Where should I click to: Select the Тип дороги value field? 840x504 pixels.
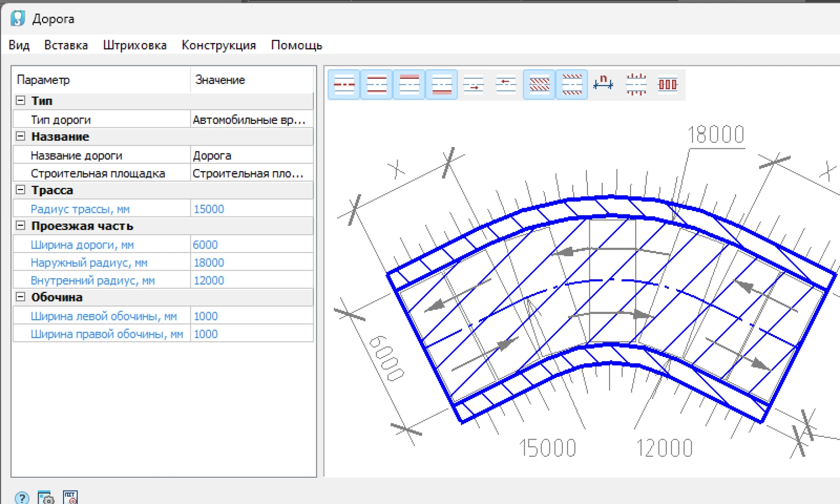click(x=251, y=120)
